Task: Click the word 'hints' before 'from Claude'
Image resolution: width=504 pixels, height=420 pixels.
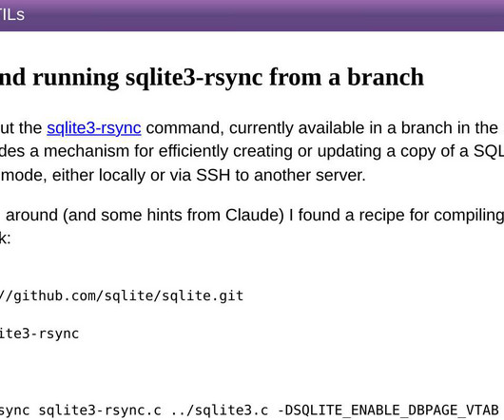Action: point(165,215)
